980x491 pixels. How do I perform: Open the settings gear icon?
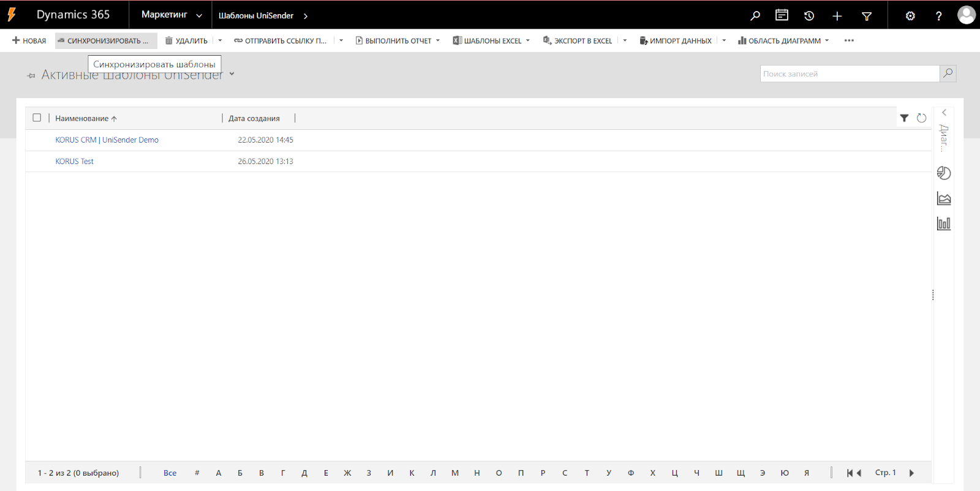pyautogui.click(x=910, y=16)
